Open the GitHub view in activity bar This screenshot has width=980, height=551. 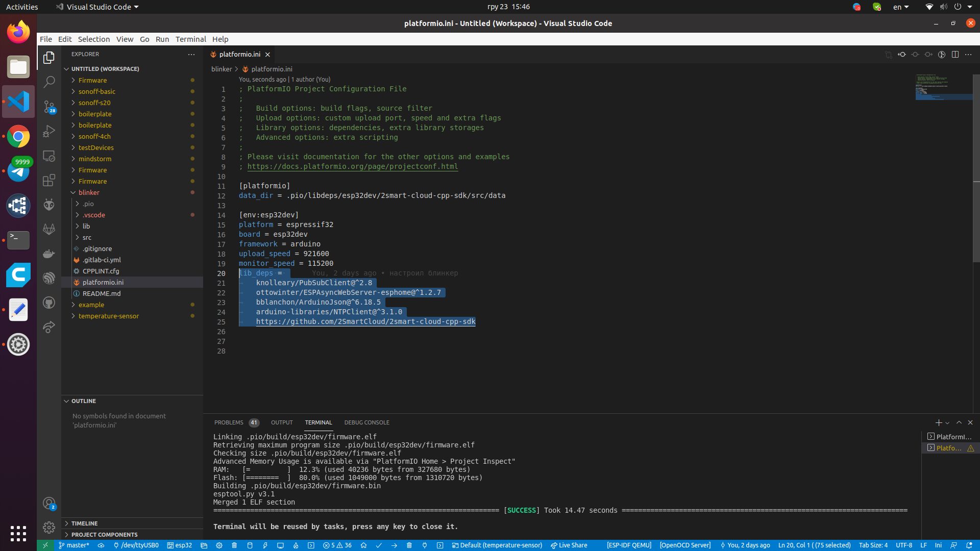pyautogui.click(x=49, y=303)
